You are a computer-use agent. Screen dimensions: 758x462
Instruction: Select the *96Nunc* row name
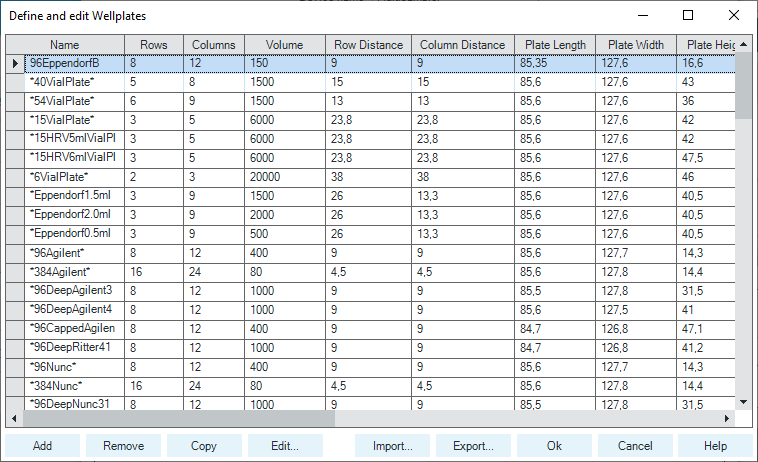[x=74, y=367]
